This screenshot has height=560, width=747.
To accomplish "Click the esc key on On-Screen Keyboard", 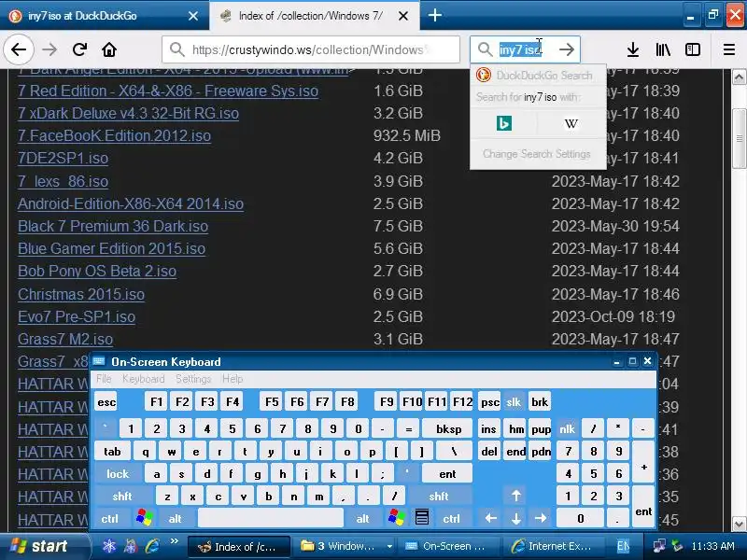I will tap(106, 402).
